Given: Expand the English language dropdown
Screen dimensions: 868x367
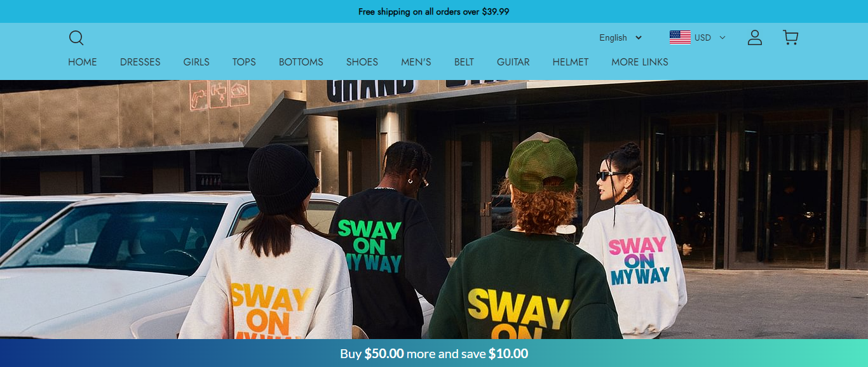Looking at the screenshot, I should coord(621,37).
